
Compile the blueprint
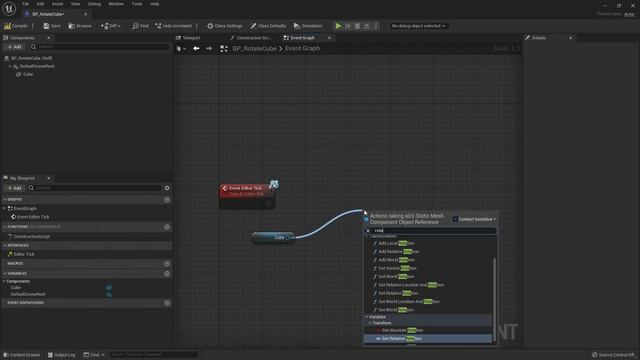pos(16,26)
